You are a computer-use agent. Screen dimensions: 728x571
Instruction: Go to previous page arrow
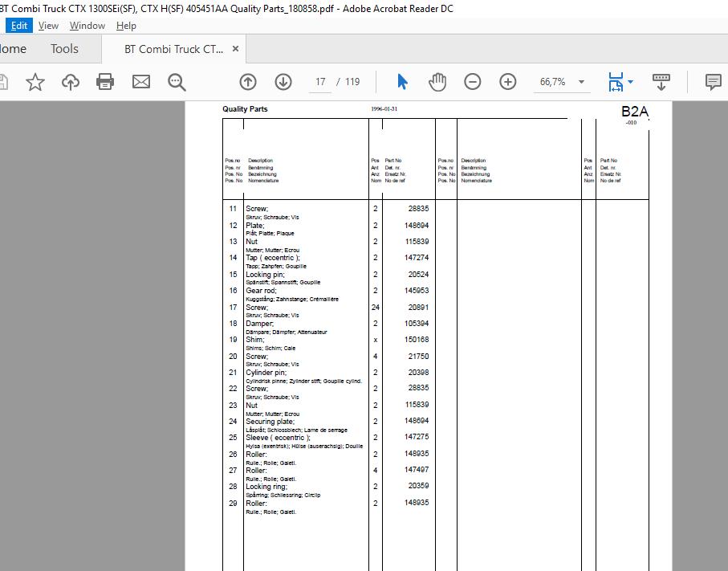[248, 82]
